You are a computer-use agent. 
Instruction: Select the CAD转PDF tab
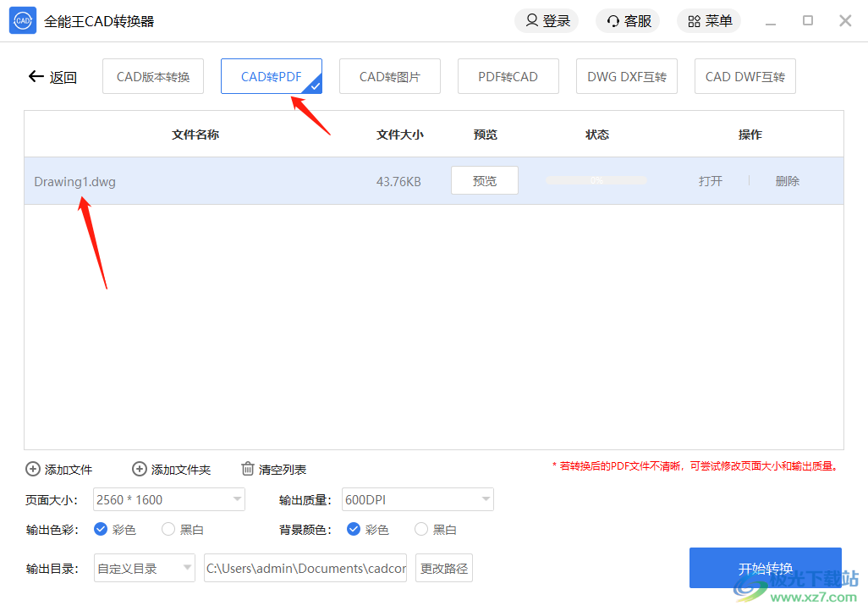tap(272, 76)
